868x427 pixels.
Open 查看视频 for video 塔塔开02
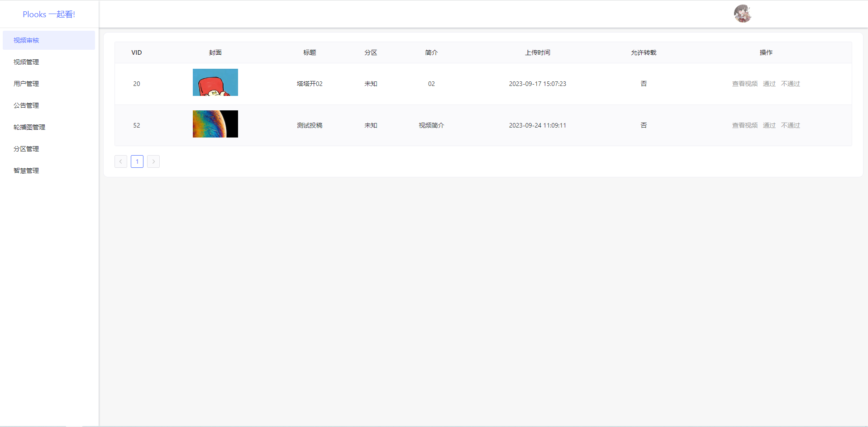pyautogui.click(x=744, y=84)
